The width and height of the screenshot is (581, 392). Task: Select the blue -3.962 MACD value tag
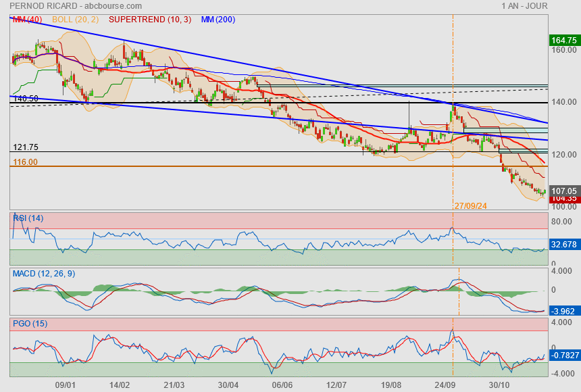pos(564,311)
